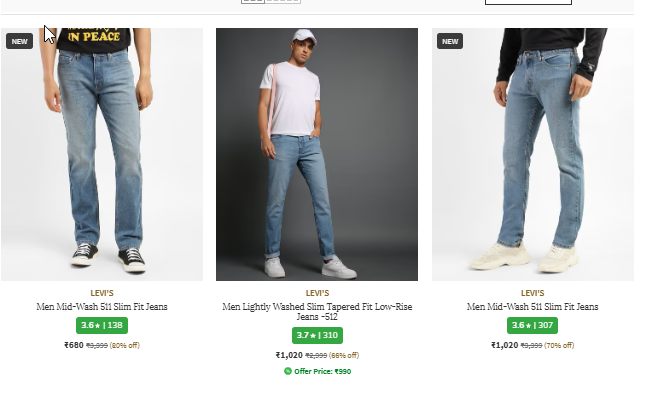The height and width of the screenshot is (402, 650).
Task: Open first Men Mid-Wash 511 Slim Fit Jeans title
Action: (x=102, y=307)
